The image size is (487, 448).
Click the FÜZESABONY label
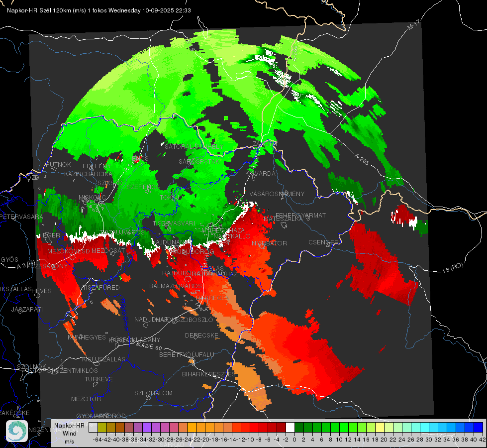coord(47,266)
